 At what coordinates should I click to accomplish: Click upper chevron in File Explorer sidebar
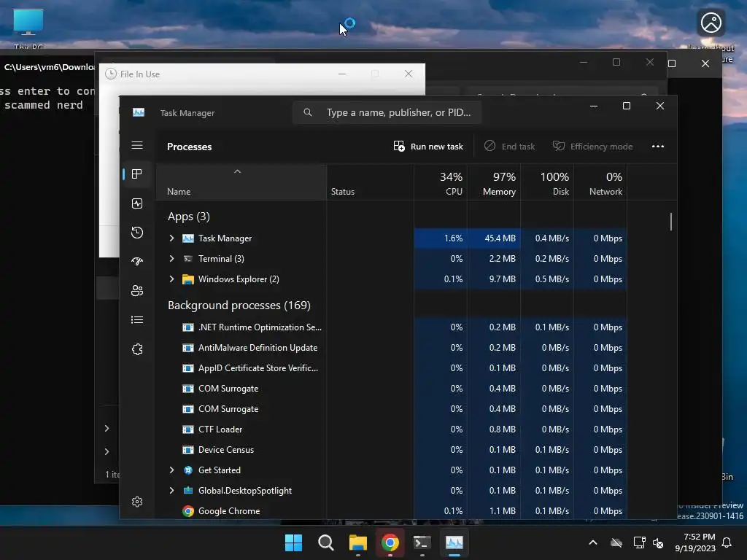click(x=107, y=429)
